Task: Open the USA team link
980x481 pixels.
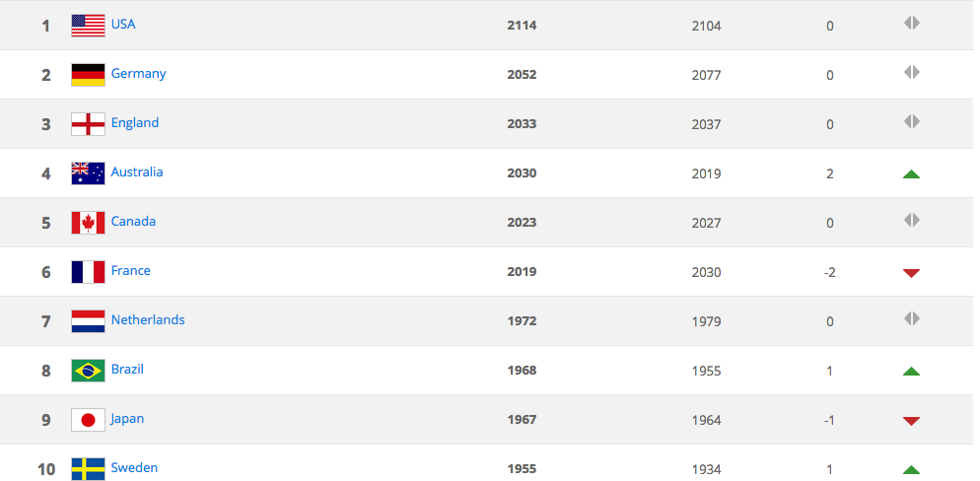Action: (123, 25)
